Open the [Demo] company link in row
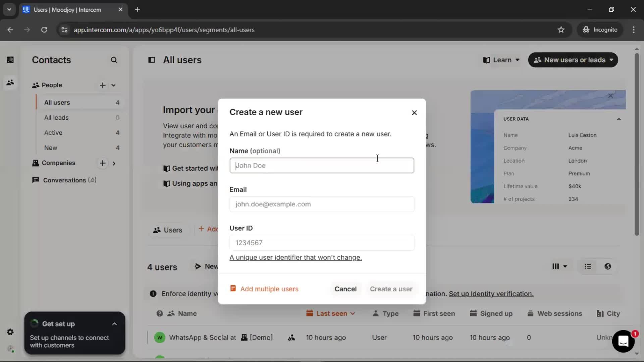The image size is (644, 362). (257, 338)
